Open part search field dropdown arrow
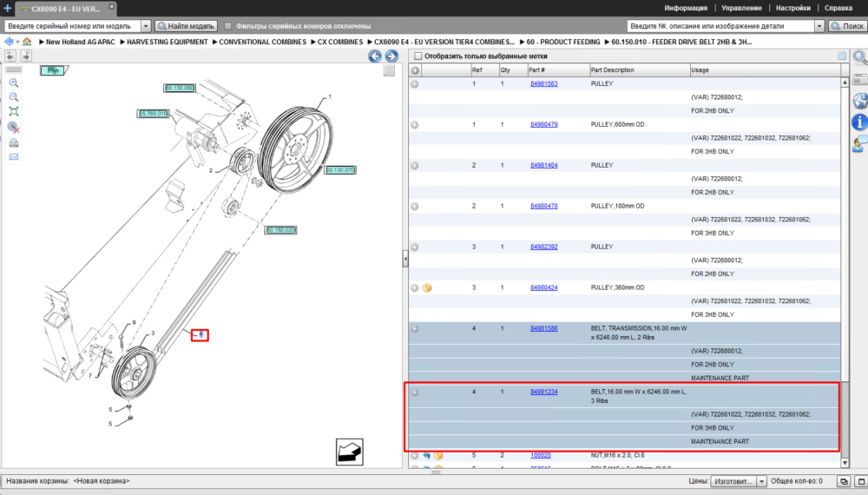Image resolution: width=868 pixels, height=495 pixels. (x=819, y=26)
